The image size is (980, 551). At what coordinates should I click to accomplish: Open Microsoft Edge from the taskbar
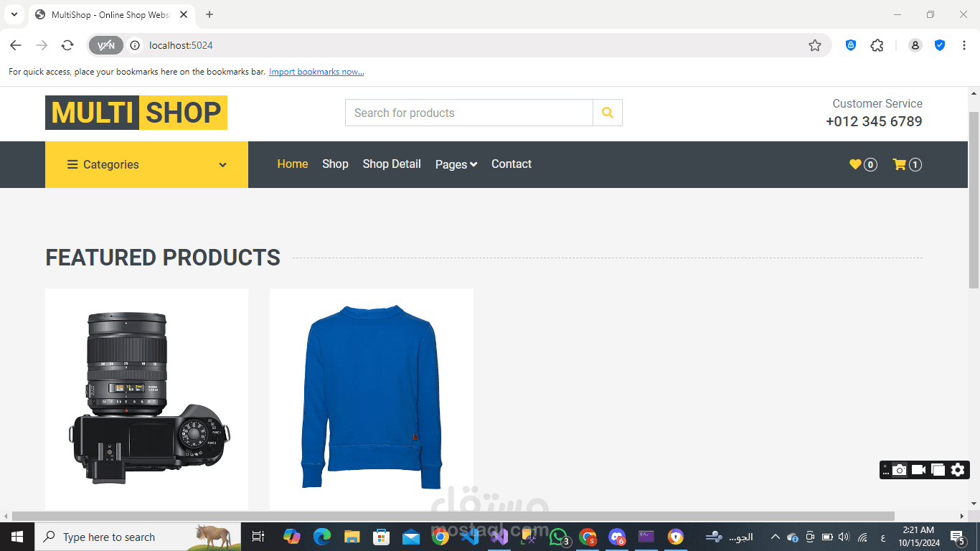(x=322, y=537)
